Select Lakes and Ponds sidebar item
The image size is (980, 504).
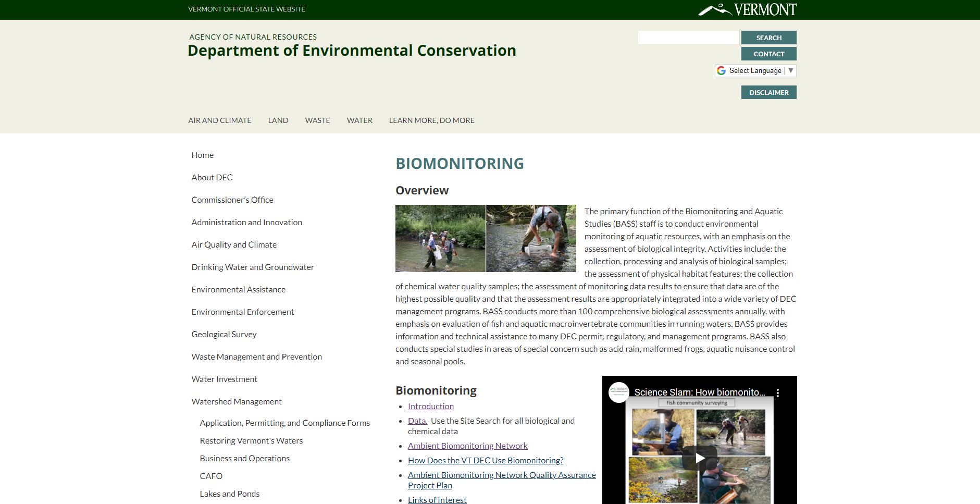tap(229, 494)
